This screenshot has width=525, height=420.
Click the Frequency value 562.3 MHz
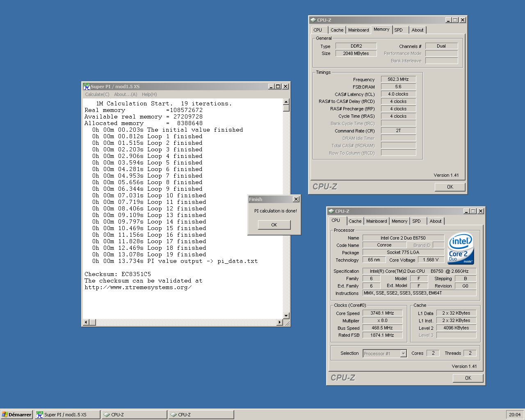pos(398,79)
